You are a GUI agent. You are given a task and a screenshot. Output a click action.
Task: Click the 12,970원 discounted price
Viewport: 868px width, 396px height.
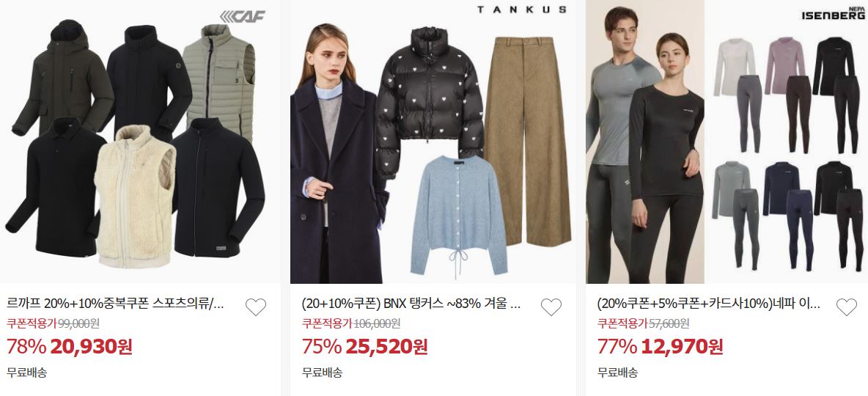[x=682, y=347]
